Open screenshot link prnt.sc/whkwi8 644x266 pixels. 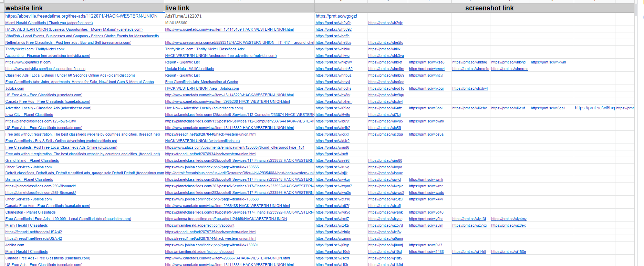click(x=548, y=62)
